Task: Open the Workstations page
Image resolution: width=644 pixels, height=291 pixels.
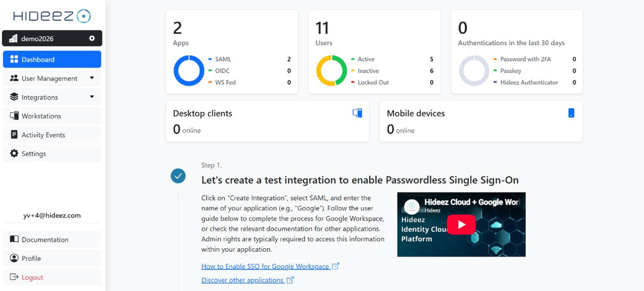Action: 52,116
